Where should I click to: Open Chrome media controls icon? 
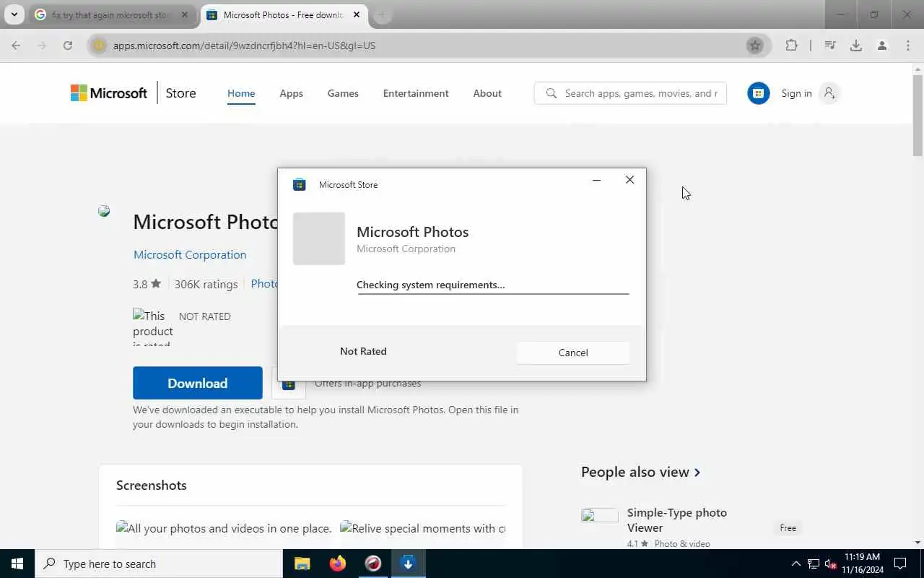tap(830, 46)
